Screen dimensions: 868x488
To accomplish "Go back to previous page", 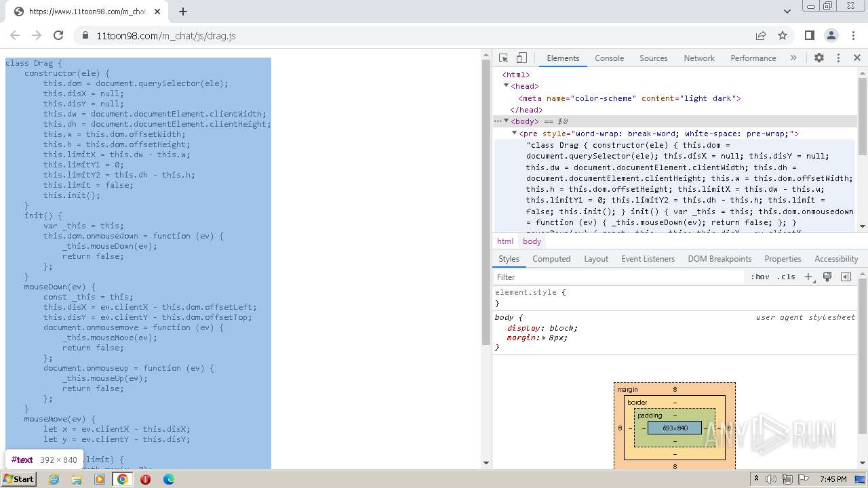I will pos(15,35).
